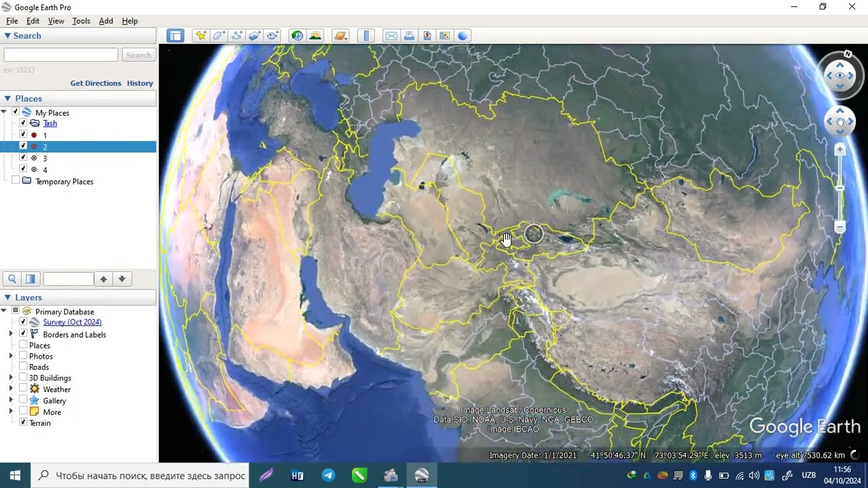Click the blue globe sign-in toolbar icon
The image size is (868, 488).
462,36
